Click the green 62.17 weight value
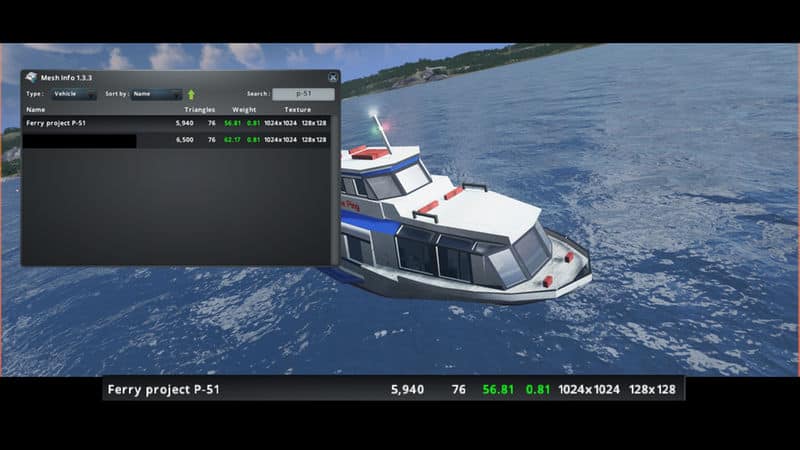Viewport: 800px width, 450px height. pos(233,140)
